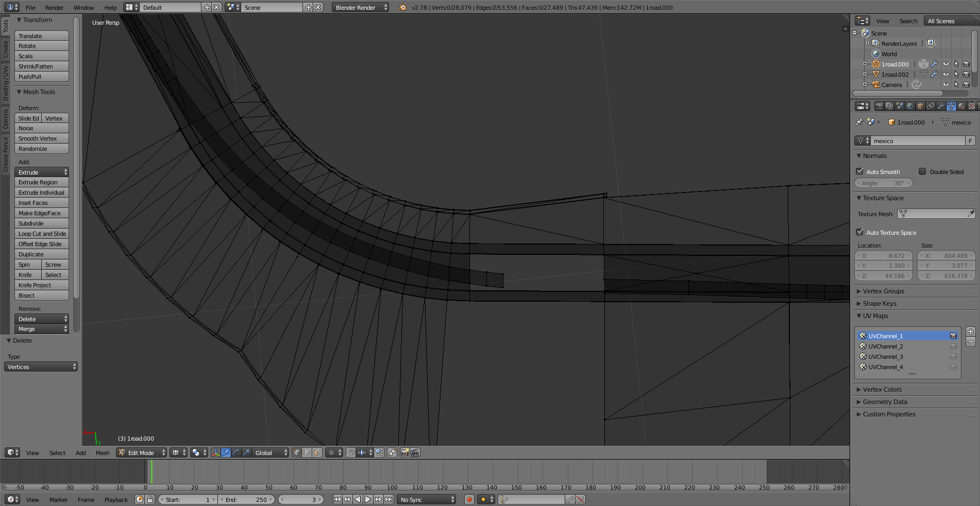Open the Window menu
980x506 pixels.
[x=83, y=8]
